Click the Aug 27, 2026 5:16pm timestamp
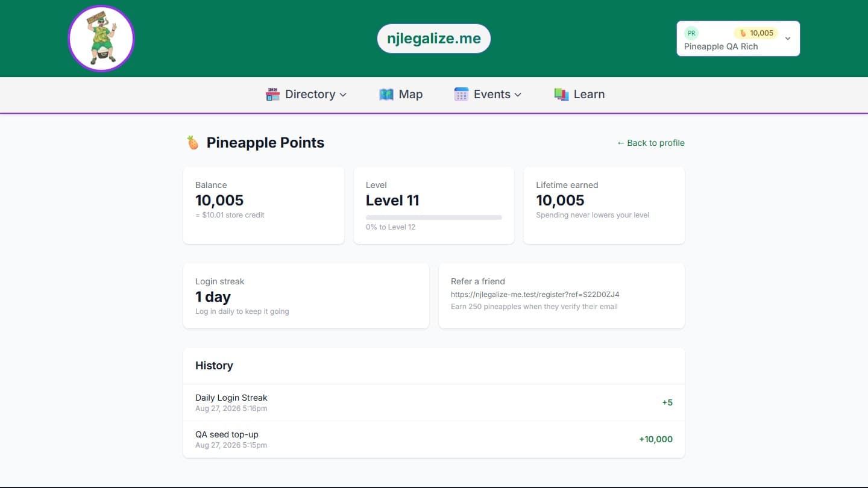 231,408
